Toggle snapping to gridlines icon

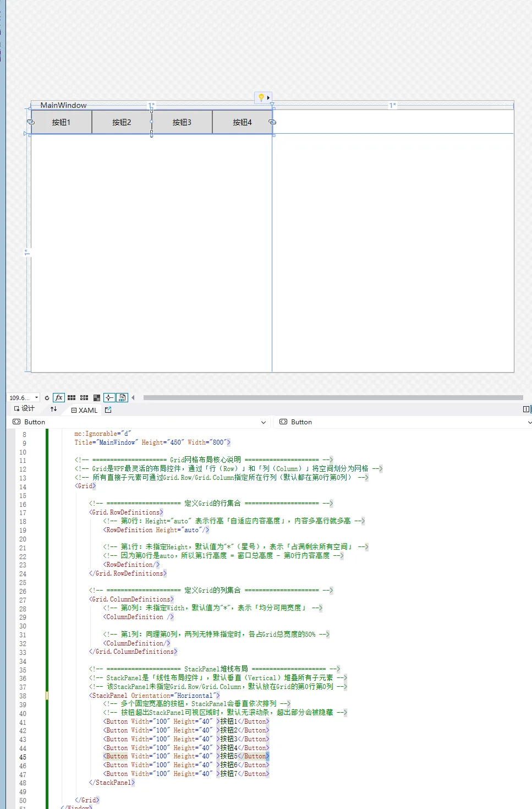[x=84, y=397]
